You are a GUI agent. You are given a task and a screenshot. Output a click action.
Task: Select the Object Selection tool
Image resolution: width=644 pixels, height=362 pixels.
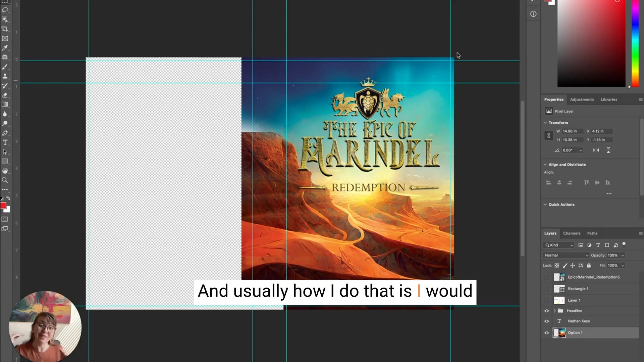pos(5,19)
